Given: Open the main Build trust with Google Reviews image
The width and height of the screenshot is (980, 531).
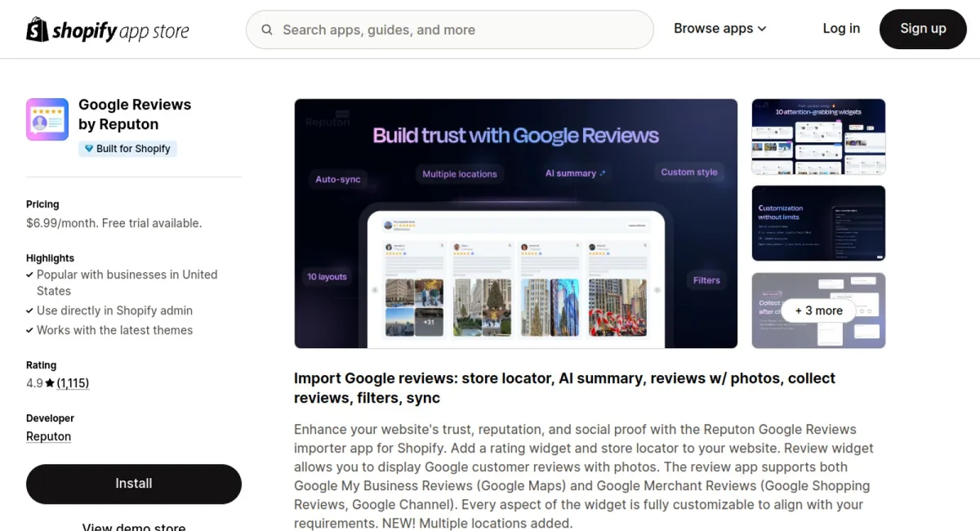Looking at the screenshot, I should [516, 224].
